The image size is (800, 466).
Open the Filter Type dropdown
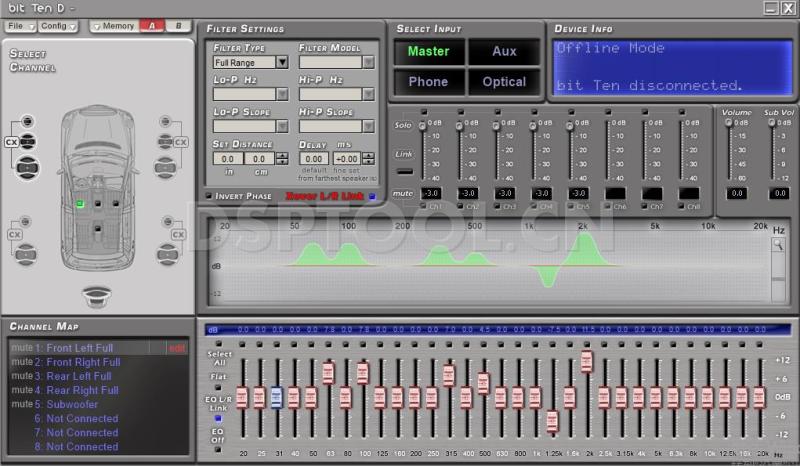click(281, 62)
